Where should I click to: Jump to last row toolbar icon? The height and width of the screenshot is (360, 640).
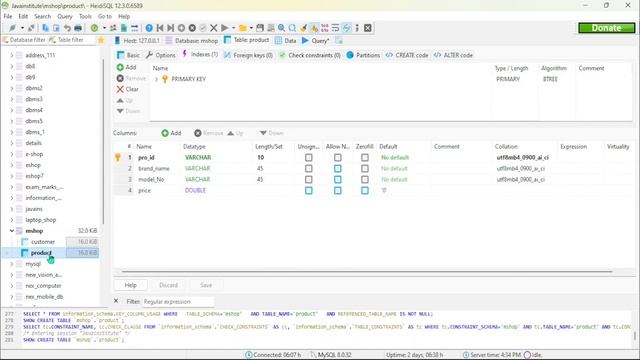tap(171, 28)
